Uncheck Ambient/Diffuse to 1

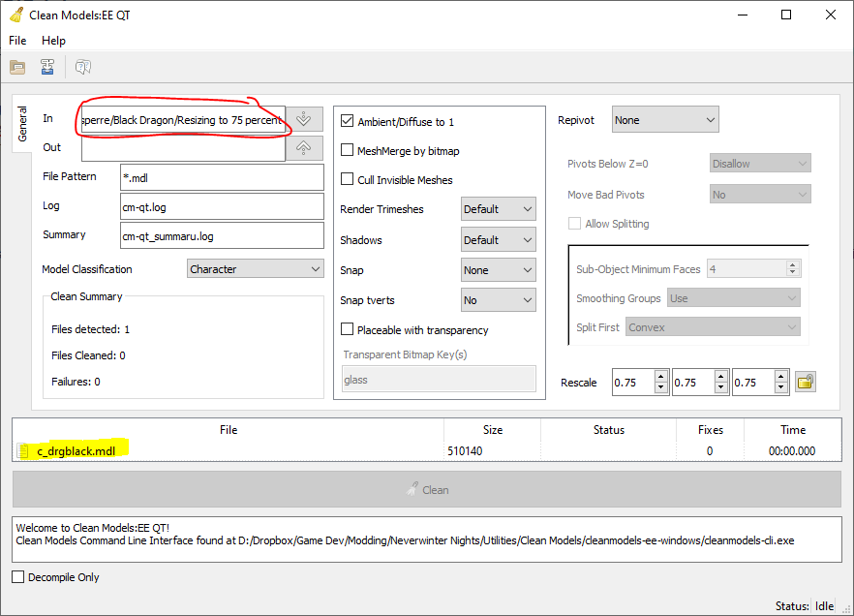coord(347,121)
